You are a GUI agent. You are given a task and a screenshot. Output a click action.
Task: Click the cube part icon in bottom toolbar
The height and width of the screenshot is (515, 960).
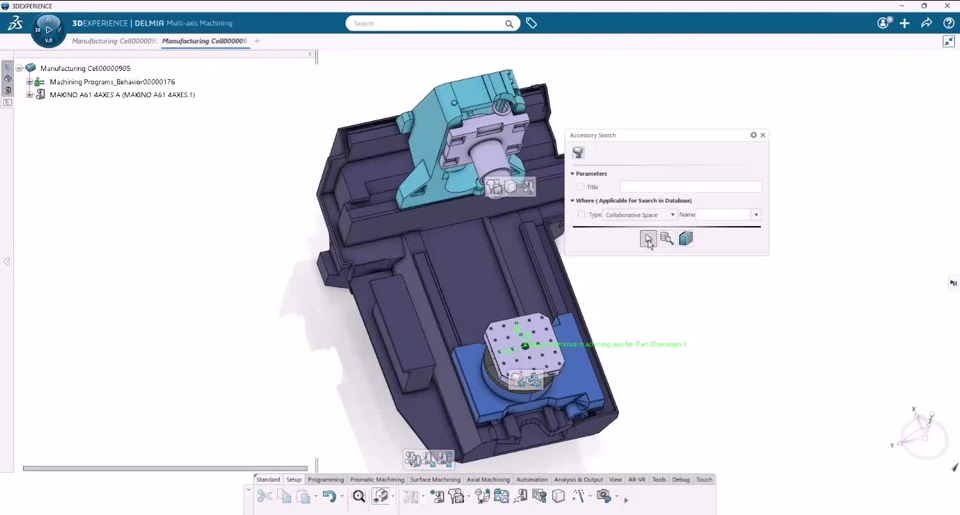(558, 496)
